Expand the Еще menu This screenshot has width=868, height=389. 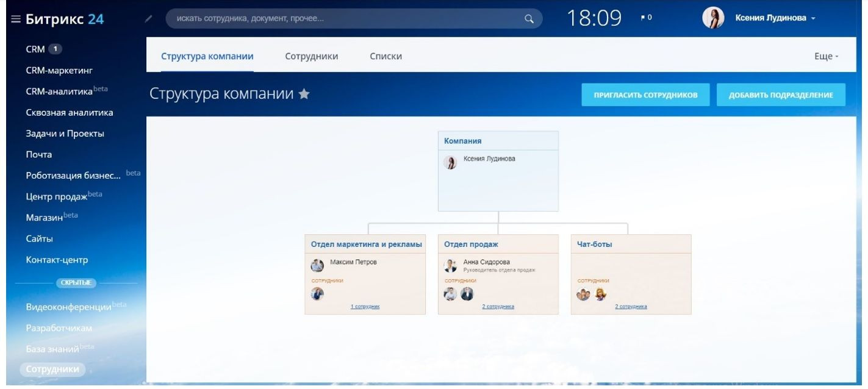(827, 56)
